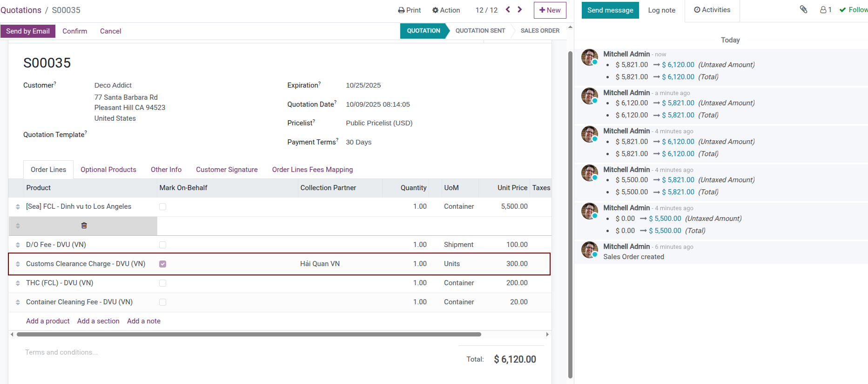Click the drag handle for D/O Fee line
Viewport: 868px width, 384px height.
(x=18, y=245)
